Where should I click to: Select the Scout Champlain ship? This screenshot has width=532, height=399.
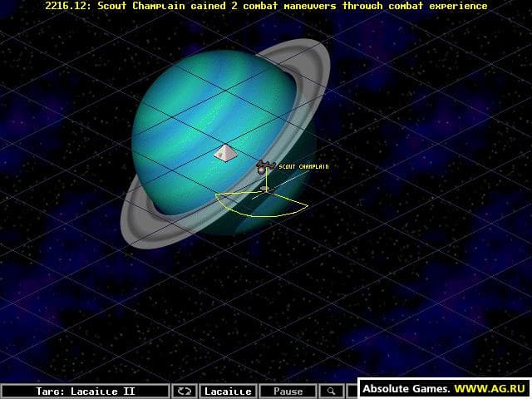coord(265,167)
